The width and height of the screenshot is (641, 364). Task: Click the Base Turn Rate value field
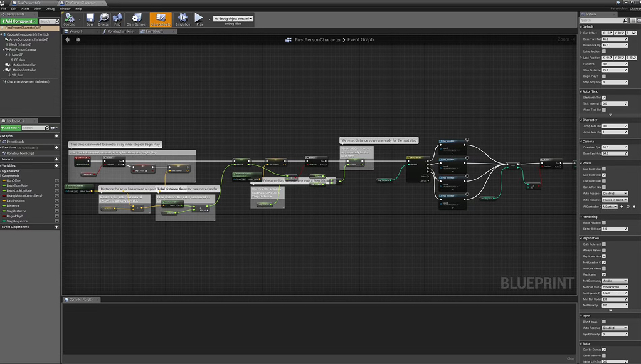tap(615, 39)
